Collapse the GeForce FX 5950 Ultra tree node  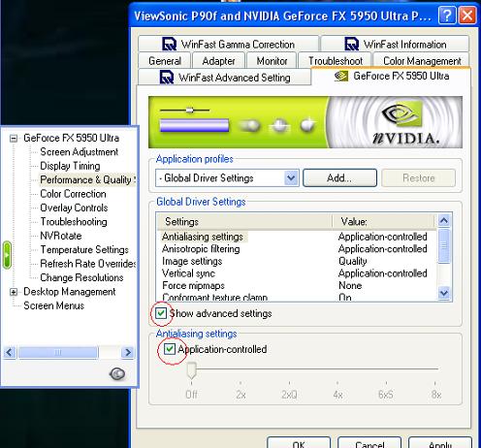tap(14, 139)
